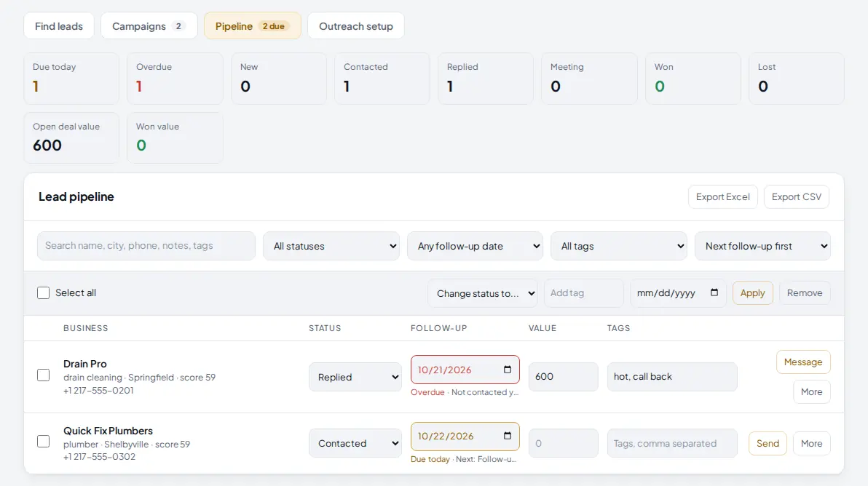868x486 pixels.
Task: Click the Open deal value card
Action: 71,138
